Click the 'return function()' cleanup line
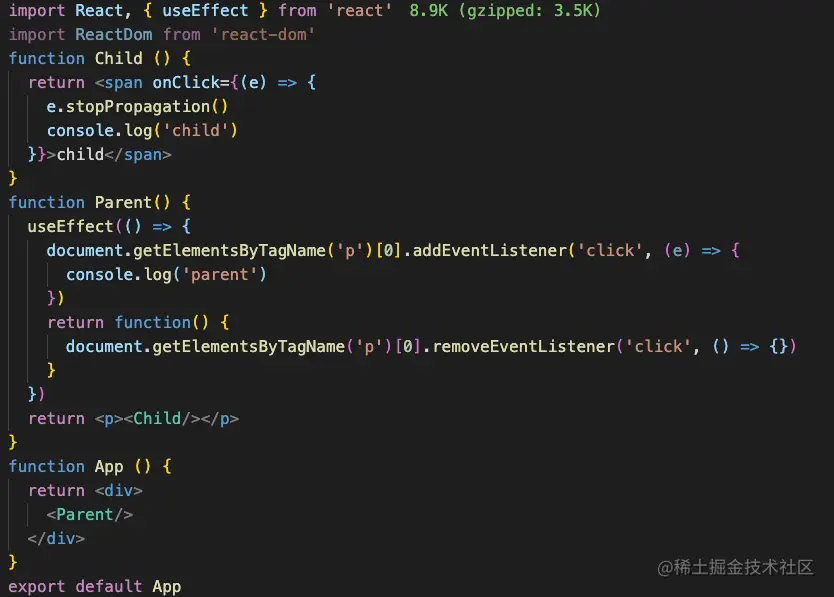The height and width of the screenshot is (597, 834). 138,322
